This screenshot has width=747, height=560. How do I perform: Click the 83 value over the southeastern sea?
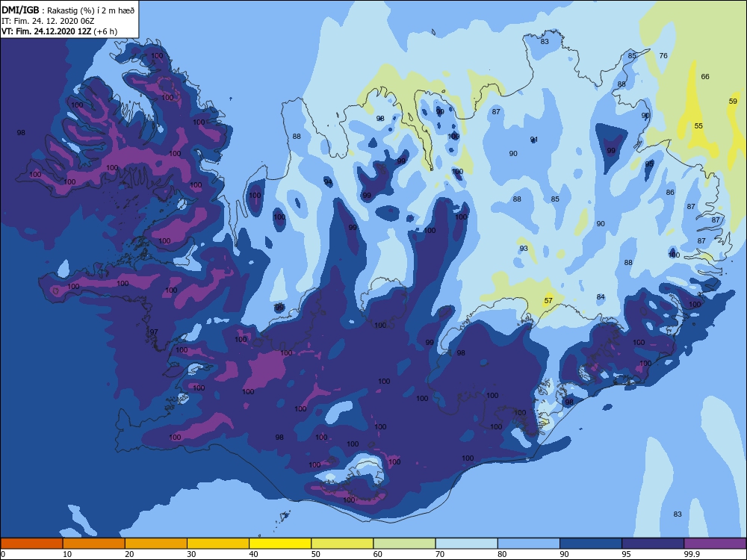(x=678, y=514)
